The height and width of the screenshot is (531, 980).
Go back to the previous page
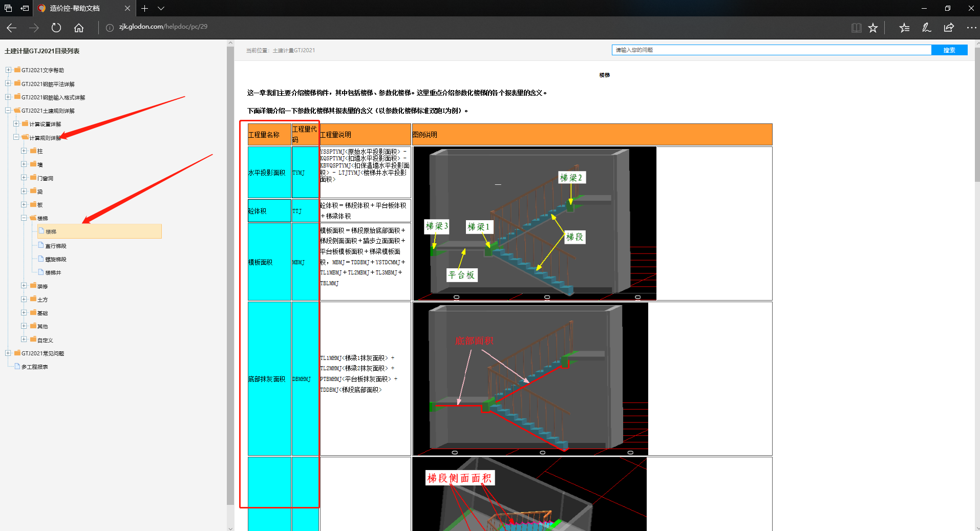12,28
